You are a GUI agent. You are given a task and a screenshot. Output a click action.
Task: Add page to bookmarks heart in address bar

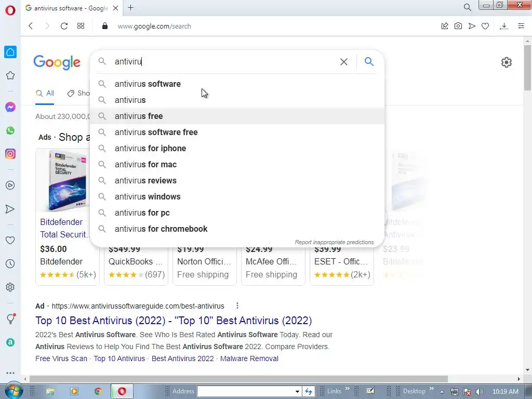[485, 26]
